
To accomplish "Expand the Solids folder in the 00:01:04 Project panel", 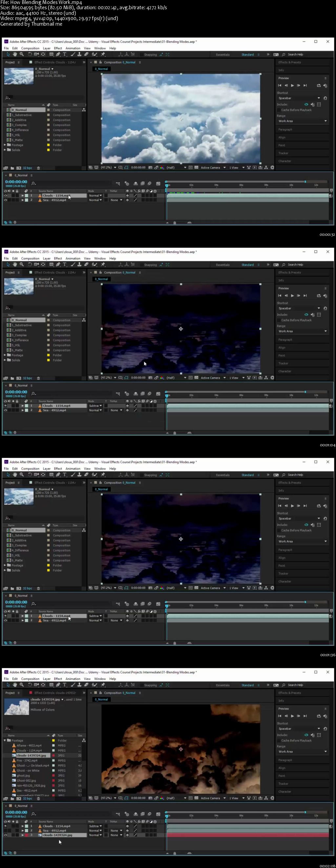I will 5,360.
